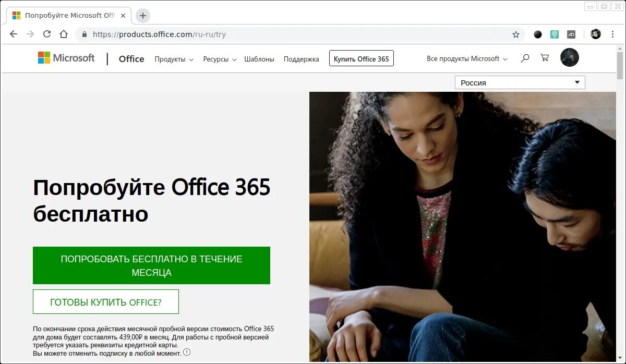Click the Microsoft logo
The image size is (626, 364).
66,58
